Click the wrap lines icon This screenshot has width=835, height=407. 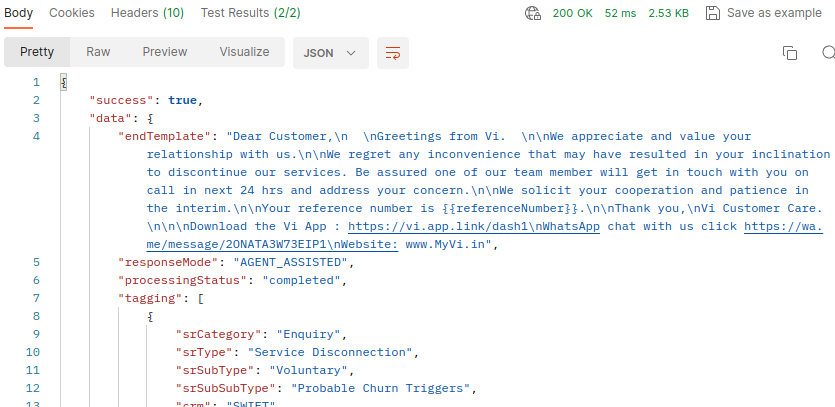[x=393, y=53]
